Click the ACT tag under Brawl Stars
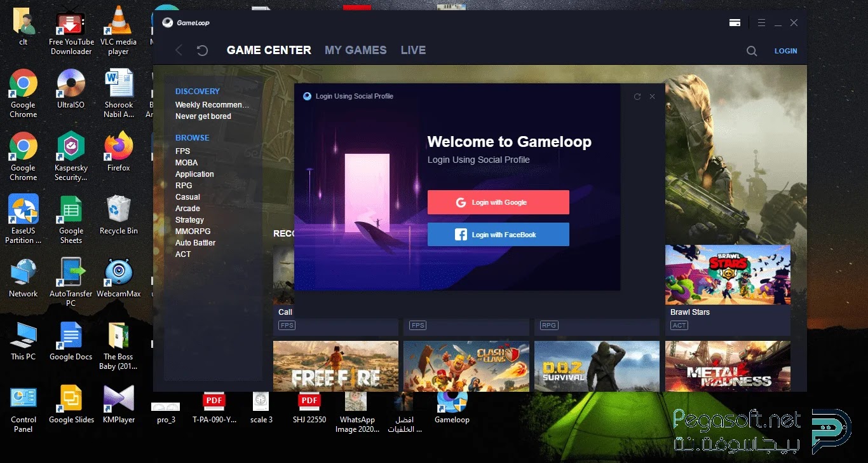Viewport: 868px width, 463px height. point(679,326)
